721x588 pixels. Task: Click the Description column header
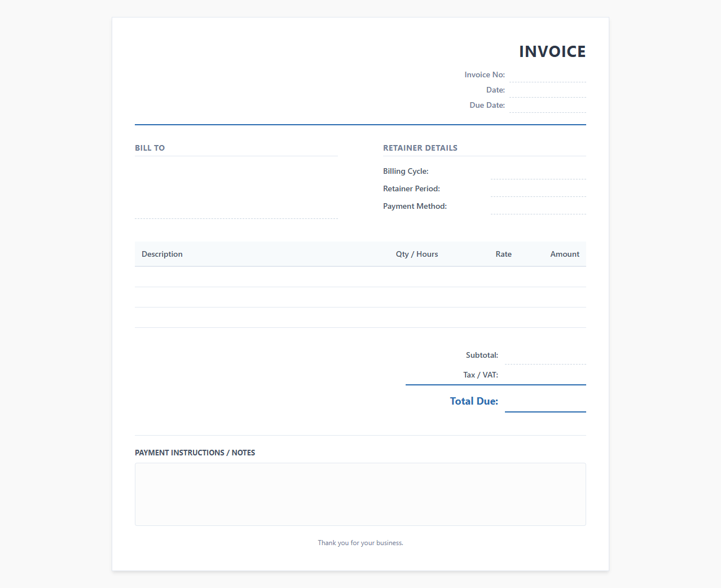tap(162, 254)
